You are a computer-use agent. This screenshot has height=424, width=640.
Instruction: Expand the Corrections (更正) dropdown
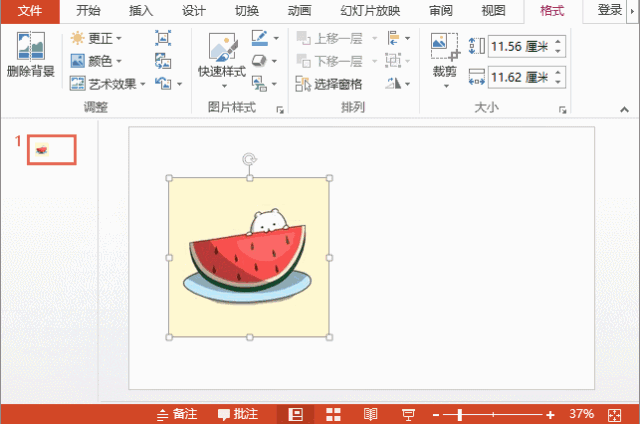click(97, 39)
